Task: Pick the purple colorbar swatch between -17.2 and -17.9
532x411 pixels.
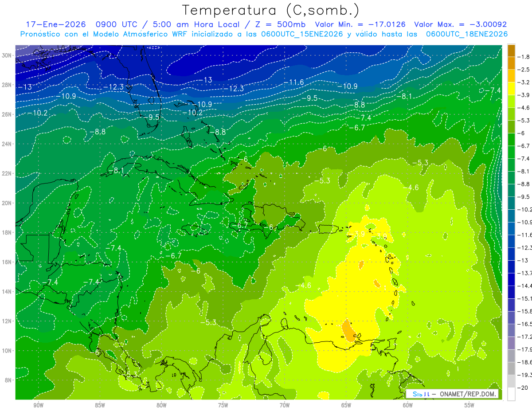Action: pyautogui.click(x=511, y=343)
